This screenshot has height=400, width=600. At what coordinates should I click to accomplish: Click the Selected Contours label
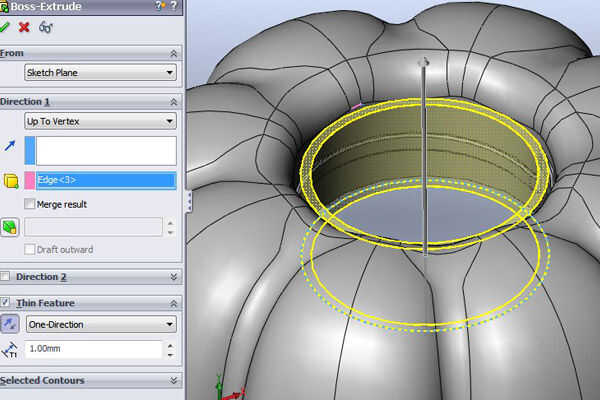pyautogui.click(x=42, y=380)
